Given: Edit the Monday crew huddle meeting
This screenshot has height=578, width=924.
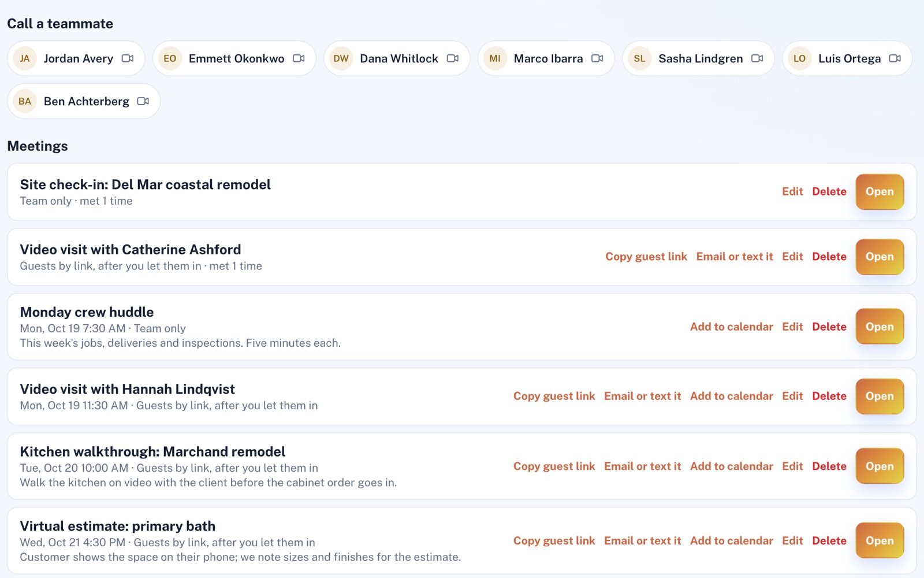Looking at the screenshot, I should coord(792,327).
